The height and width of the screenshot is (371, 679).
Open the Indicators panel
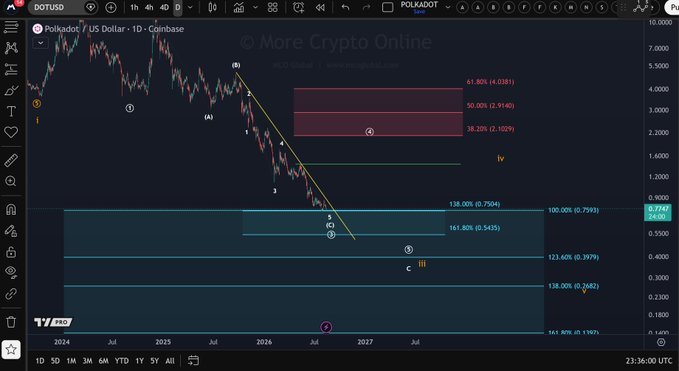click(x=239, y=7)
